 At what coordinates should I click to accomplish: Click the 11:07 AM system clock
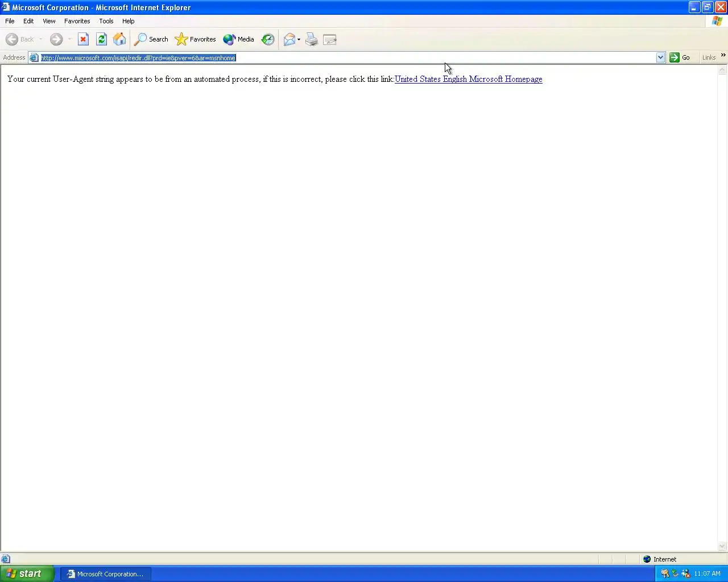click(x=708, y=573)
